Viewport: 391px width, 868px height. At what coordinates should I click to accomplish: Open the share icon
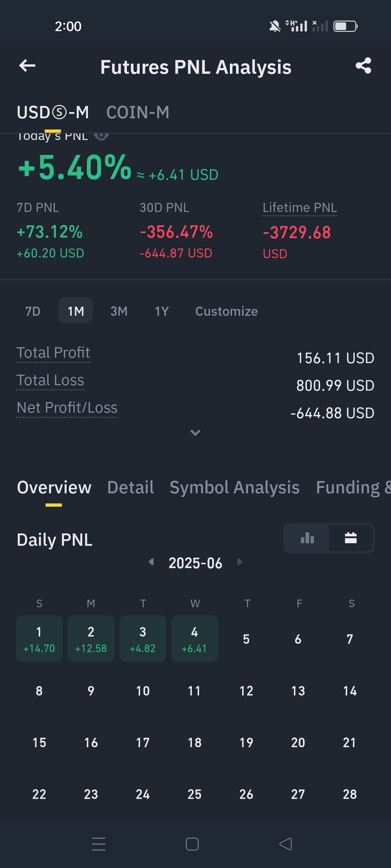click(363, 65)
